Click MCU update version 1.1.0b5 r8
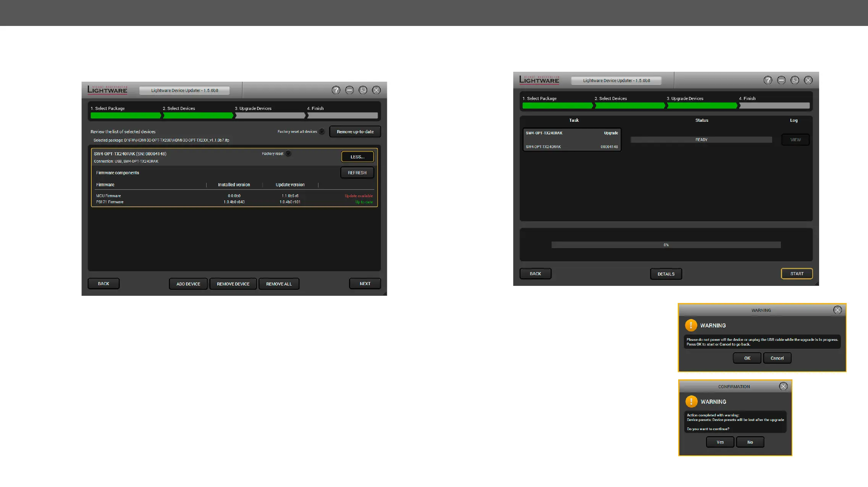The width and height of the screenshot is (868, 487). coord(290,196)
